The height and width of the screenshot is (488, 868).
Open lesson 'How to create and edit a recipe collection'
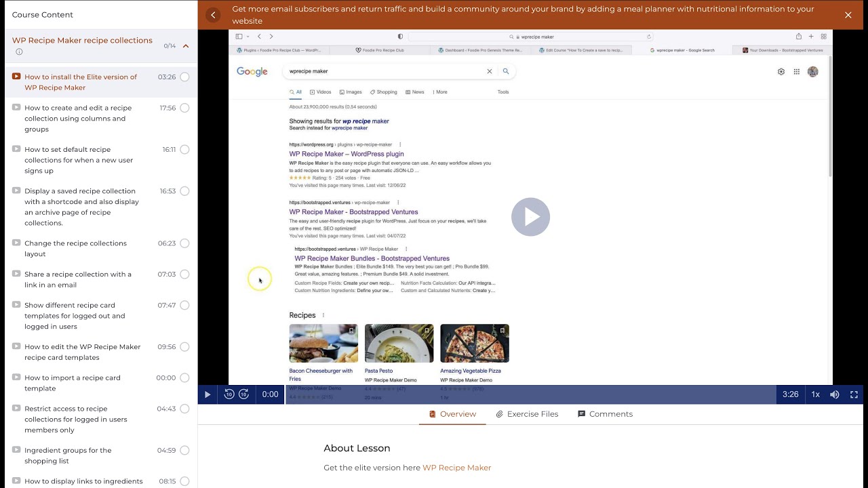pos(78,119)
